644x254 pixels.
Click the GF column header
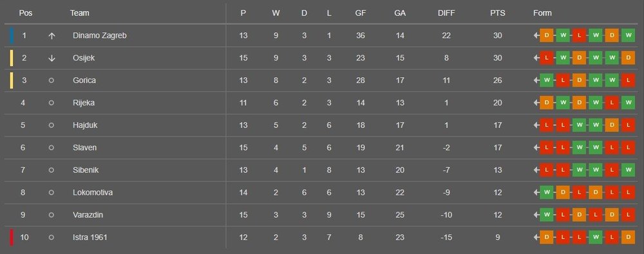pos(361,13)
